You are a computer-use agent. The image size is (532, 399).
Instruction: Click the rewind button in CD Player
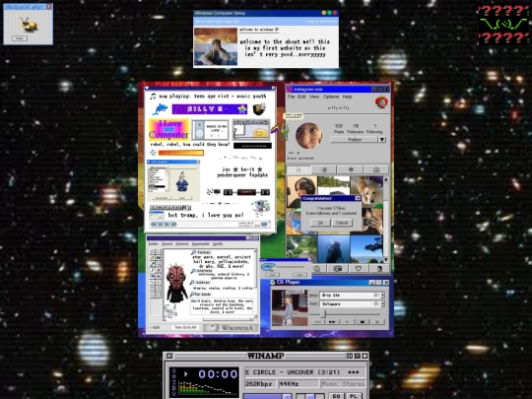pos(317,321)
